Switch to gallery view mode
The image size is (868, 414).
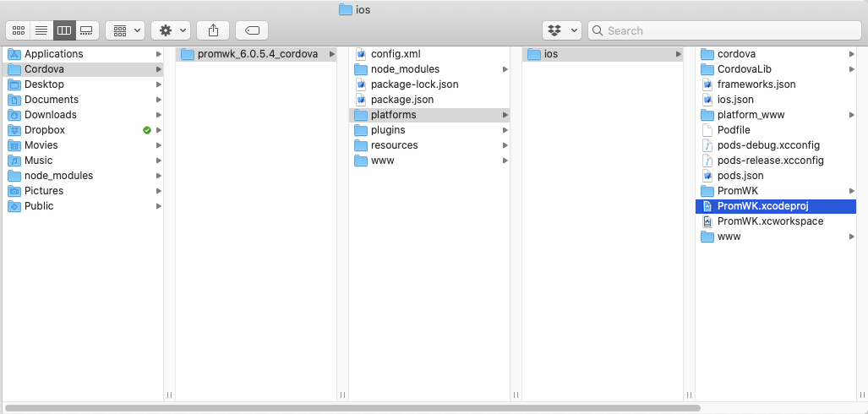tap(86, 30)
